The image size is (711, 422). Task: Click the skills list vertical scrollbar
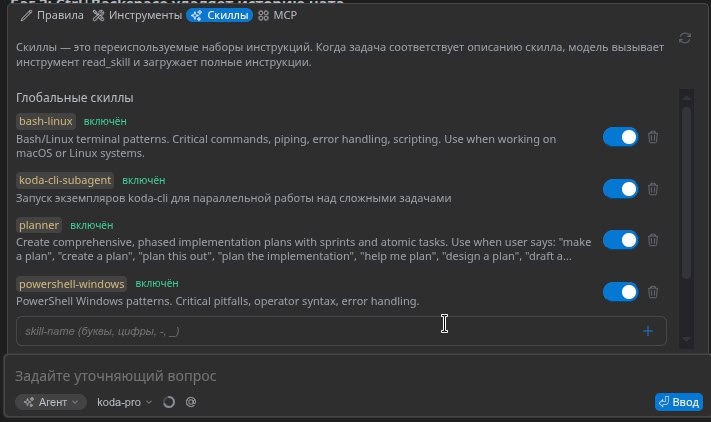pyautogui.click(x=686, y=190)
